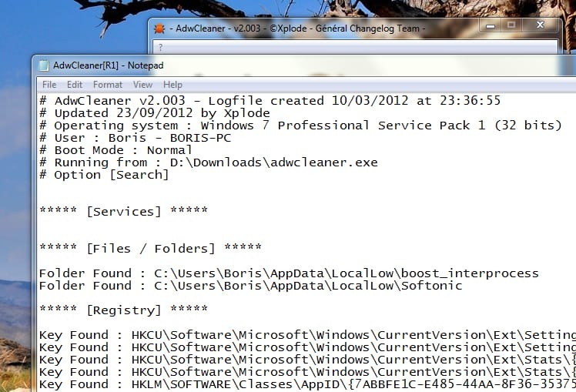Minimize the AdwCleaner window
The height and width of the screenshot is (392, 576).
point(491,26)
